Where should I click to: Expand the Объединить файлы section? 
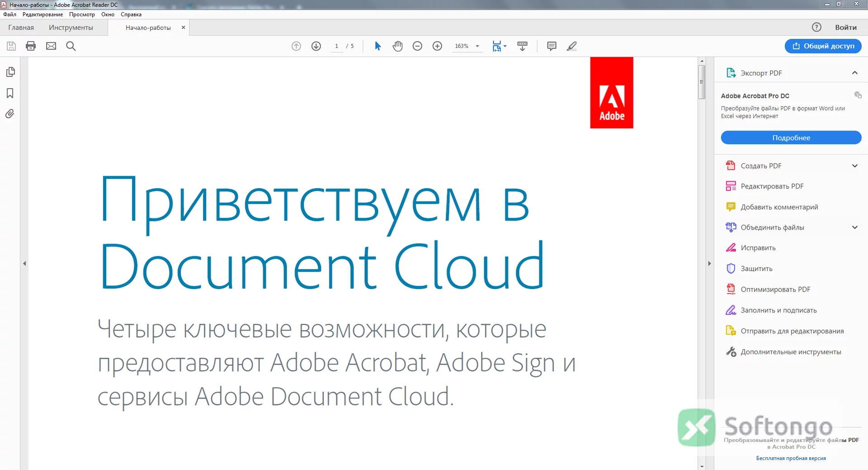point(854,227)
